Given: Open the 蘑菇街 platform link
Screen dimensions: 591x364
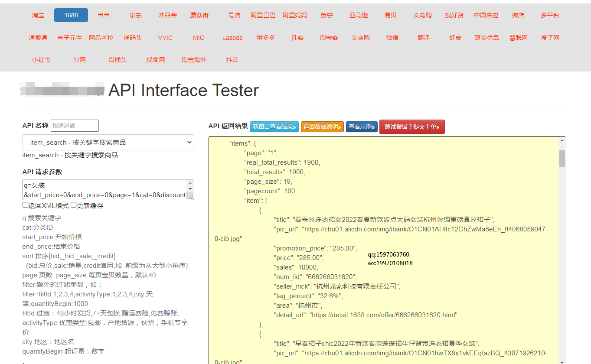Looking at the screenshot, I should tap(199, 15).
